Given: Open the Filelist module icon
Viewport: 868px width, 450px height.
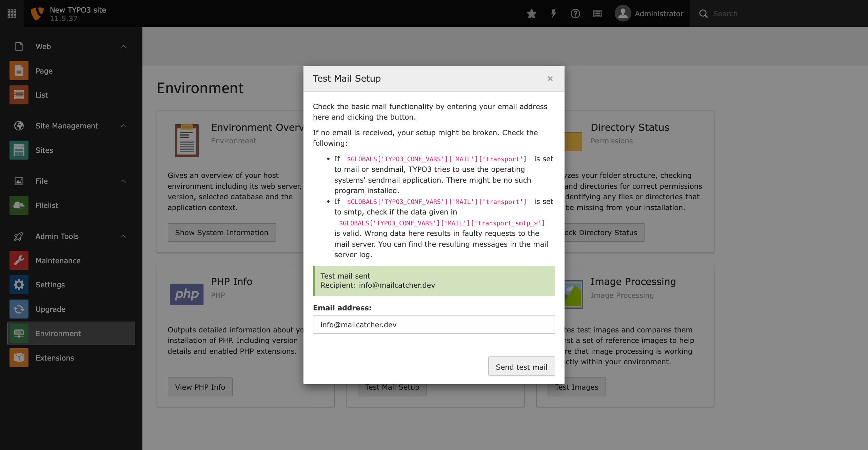Looking at the screenshot, I should 19,205.
